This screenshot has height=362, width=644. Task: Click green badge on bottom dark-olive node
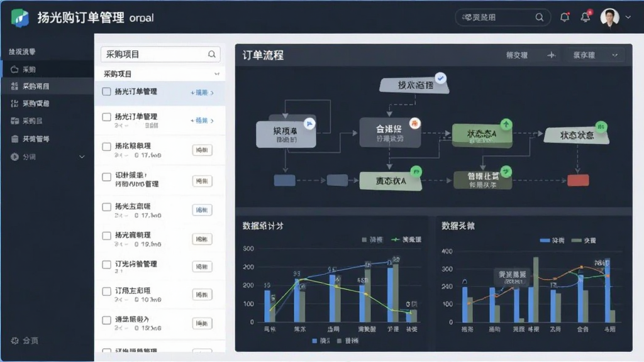pos(506,171)
